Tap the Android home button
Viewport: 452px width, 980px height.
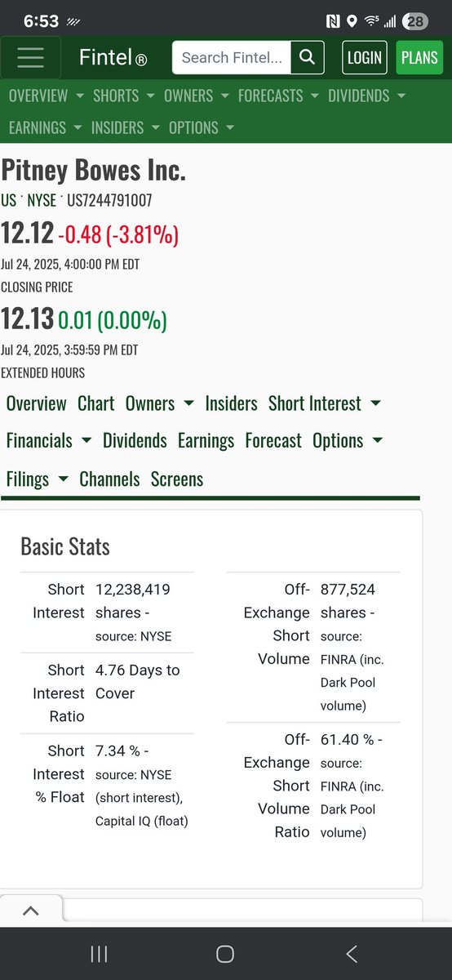click(x=225, y=954)
